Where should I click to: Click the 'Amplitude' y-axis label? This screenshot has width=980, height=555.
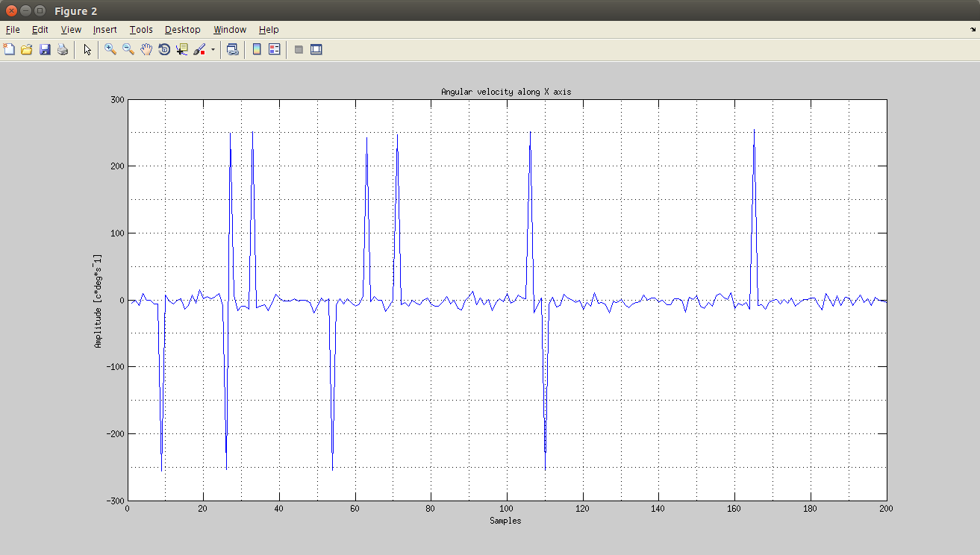[x=98, y=301]
